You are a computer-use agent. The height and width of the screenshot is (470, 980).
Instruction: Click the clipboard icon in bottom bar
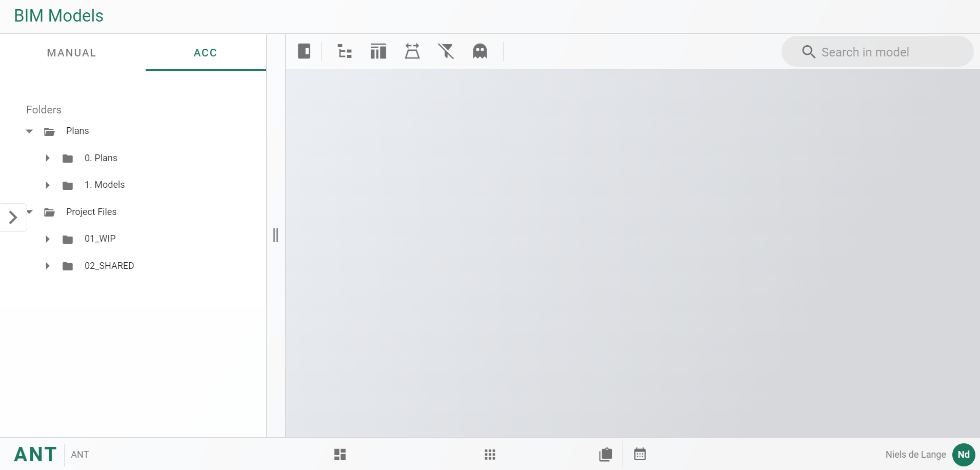(x=606, y=455)
